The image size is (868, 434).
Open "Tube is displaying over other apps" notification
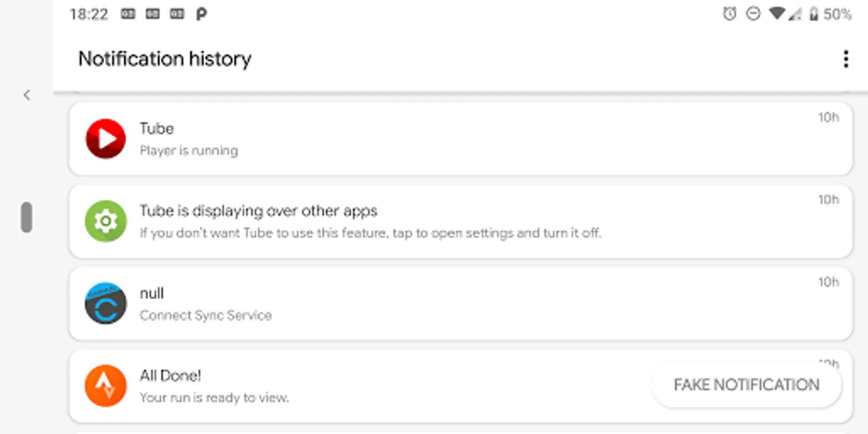pyautogui.click(x=258, y=211)
